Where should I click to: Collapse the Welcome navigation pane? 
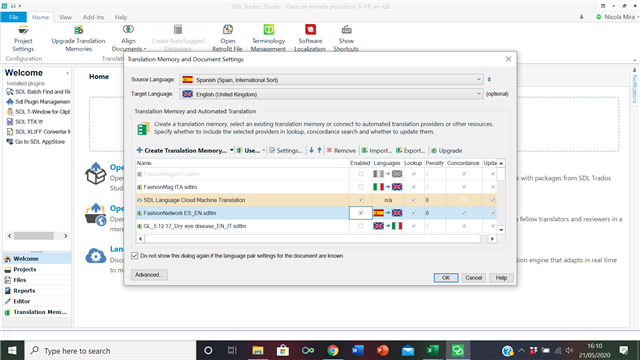click(x=67, y=73)
